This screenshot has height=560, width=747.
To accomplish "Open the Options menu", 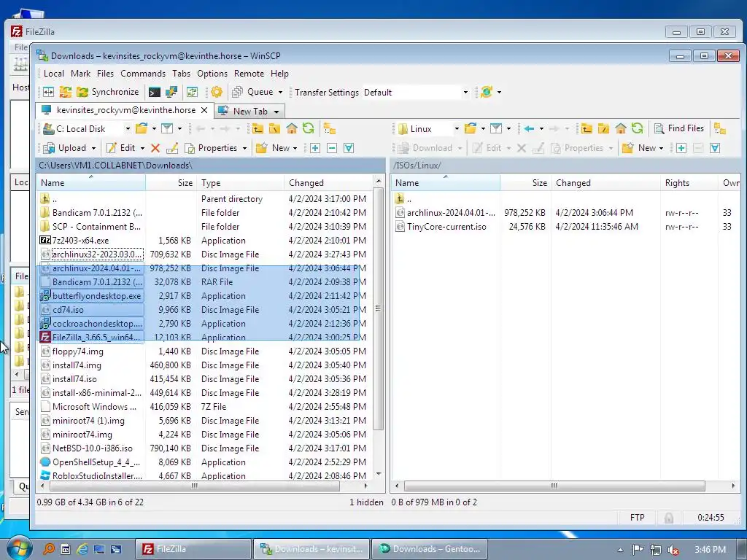I will [x=212, y=74].
